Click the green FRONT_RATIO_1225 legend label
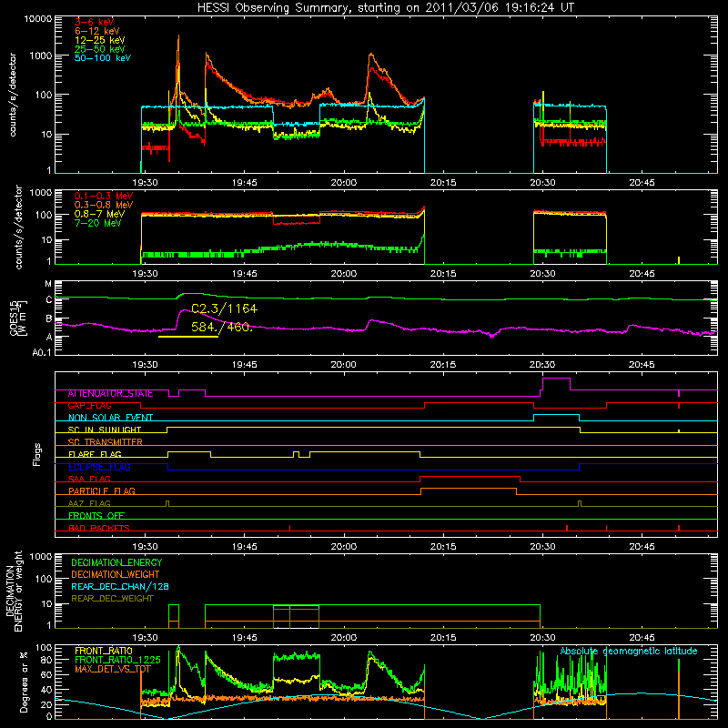Viewport: 728px width, 728px height. tap(117, 660)
